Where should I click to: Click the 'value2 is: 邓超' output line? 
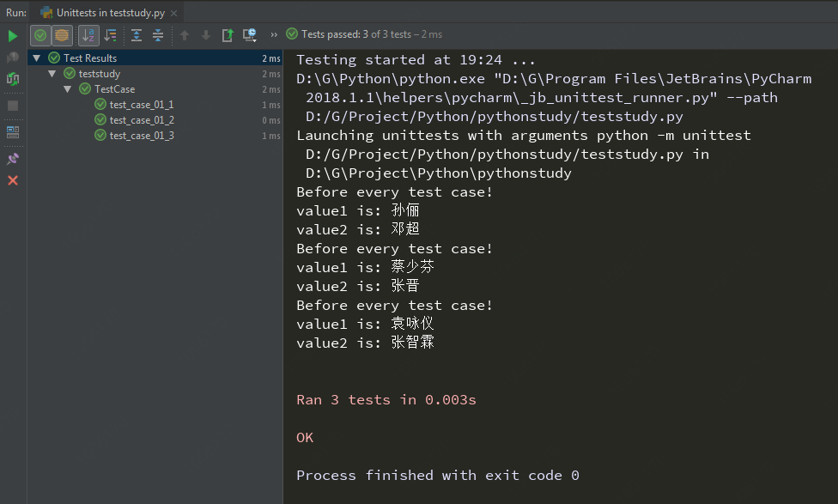point(357,229)
